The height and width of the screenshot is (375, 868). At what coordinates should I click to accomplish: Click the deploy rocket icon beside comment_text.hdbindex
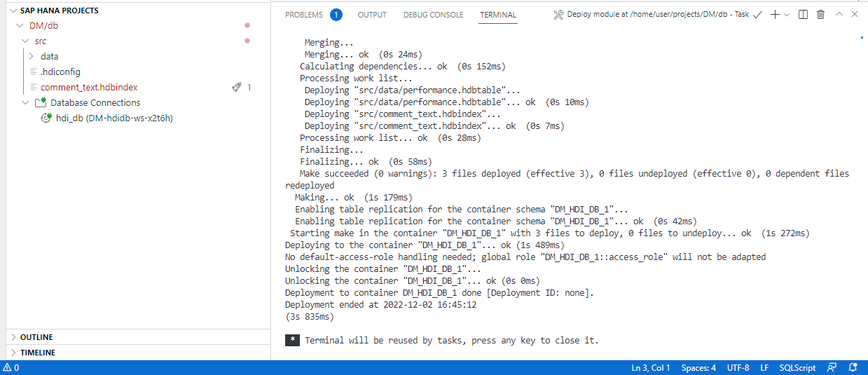tap(237, 88)
